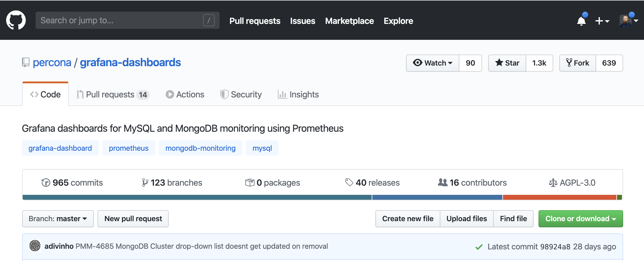
Task: Open the prometheus topic tag
Action: pyautogui.click(x=128, y=148)
